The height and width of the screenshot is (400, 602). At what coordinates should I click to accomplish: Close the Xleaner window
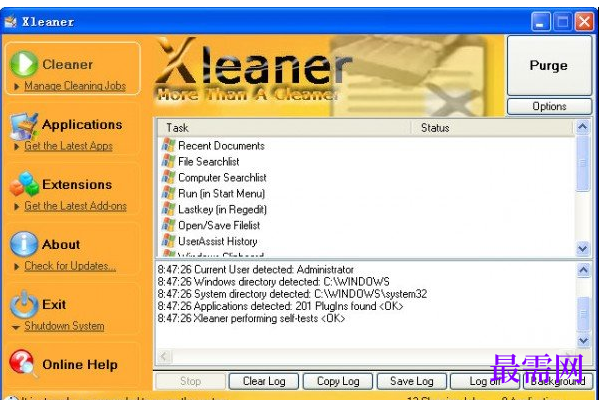click(584, 22)
